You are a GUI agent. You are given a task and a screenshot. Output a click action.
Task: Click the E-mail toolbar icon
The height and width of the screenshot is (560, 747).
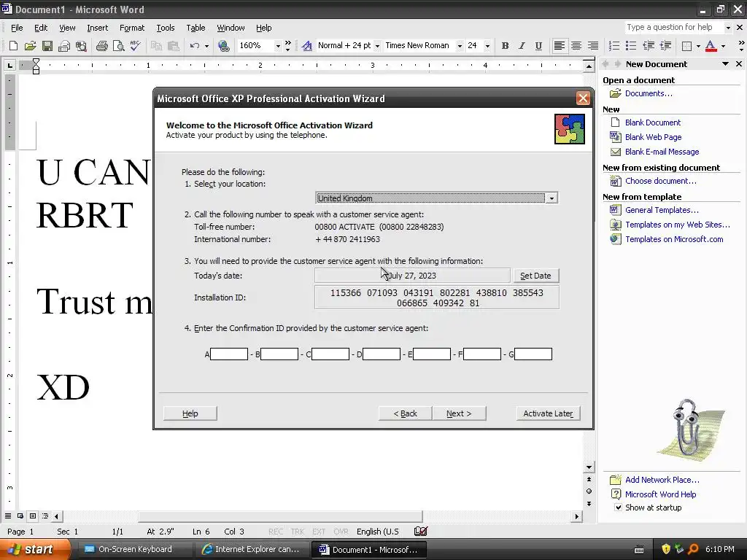click(64, 46)
